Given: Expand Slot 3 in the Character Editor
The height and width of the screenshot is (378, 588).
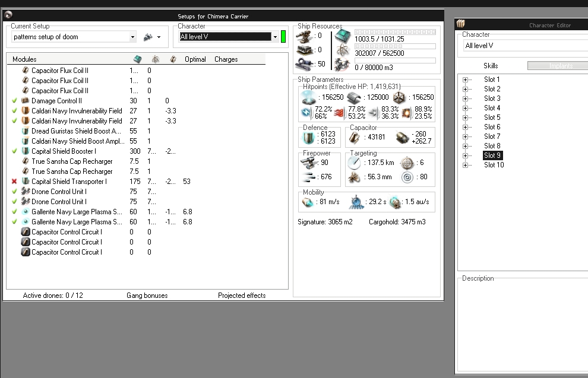Looking at the screenshot, I should pos(466,99).
